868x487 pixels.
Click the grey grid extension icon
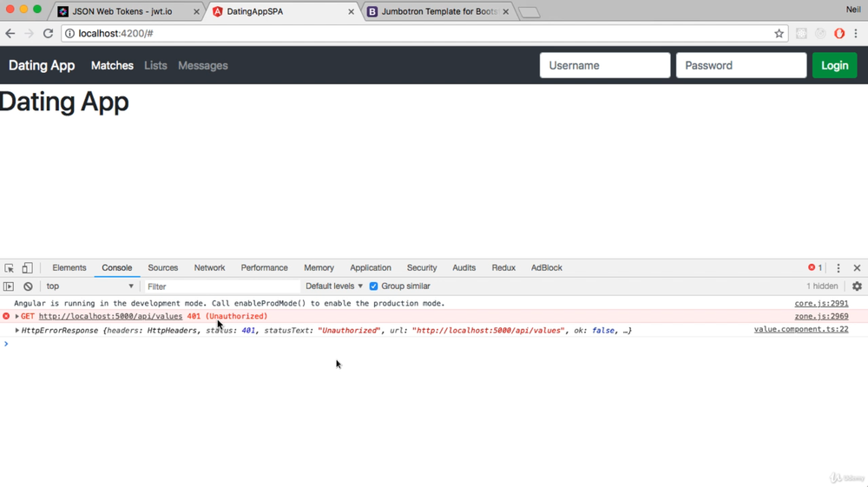coord(801,33)
